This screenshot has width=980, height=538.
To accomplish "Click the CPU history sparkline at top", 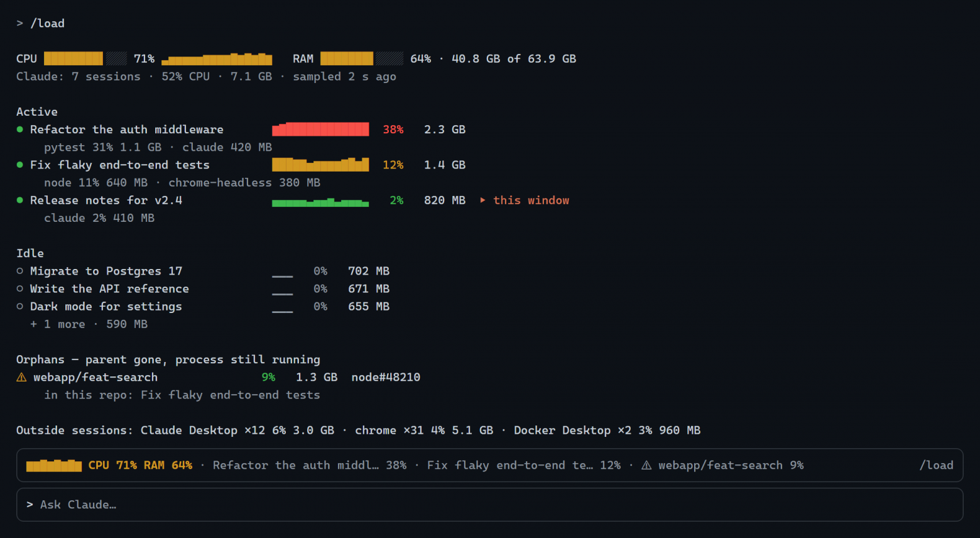I will tap(217, 58).
